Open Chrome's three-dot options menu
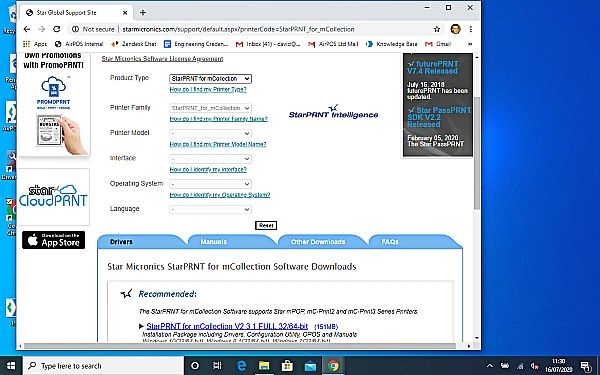Screen dimensions: 600x375 pos(471,29)
